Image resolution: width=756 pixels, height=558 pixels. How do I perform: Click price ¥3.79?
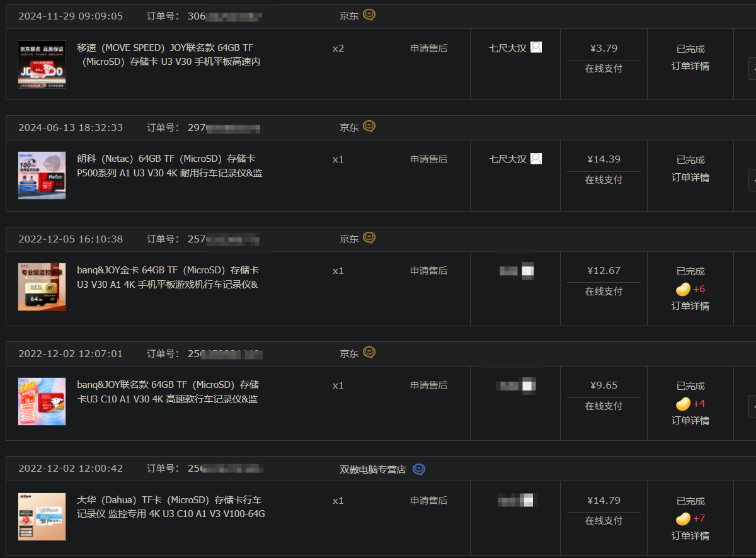click(x=604, y=48)
